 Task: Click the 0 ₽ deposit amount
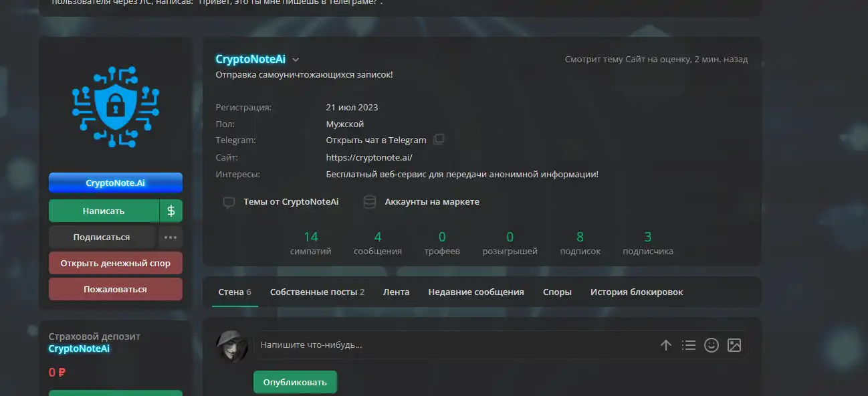[58, 373]
